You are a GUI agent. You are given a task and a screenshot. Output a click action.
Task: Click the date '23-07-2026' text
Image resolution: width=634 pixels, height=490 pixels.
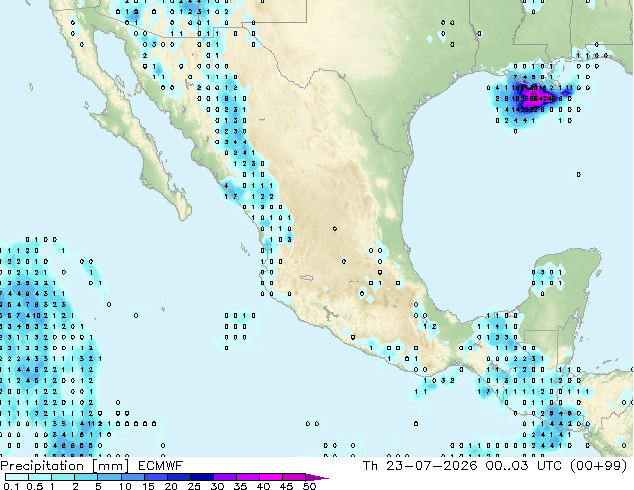(431, 466)
